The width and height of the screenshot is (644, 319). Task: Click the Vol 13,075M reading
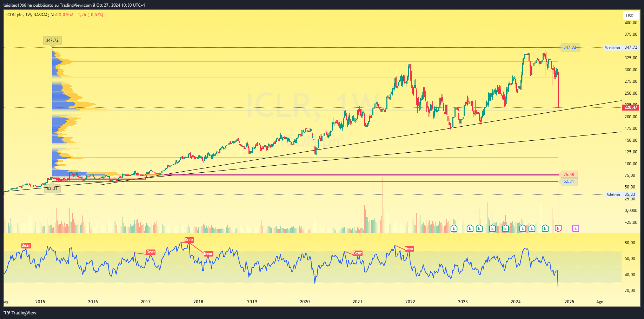point(62,15)
